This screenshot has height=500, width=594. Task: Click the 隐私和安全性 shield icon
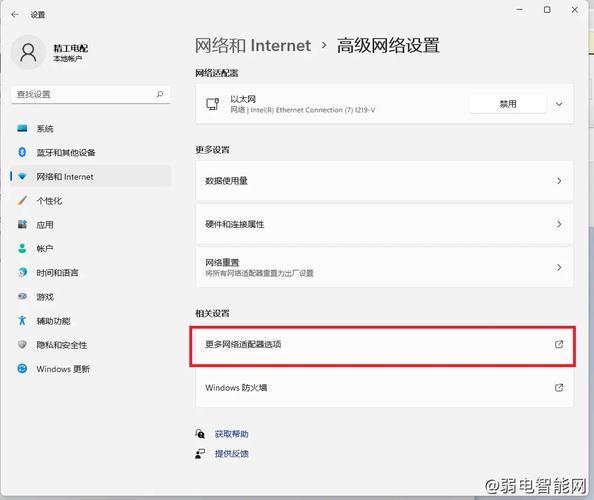[x=22, y=344]
